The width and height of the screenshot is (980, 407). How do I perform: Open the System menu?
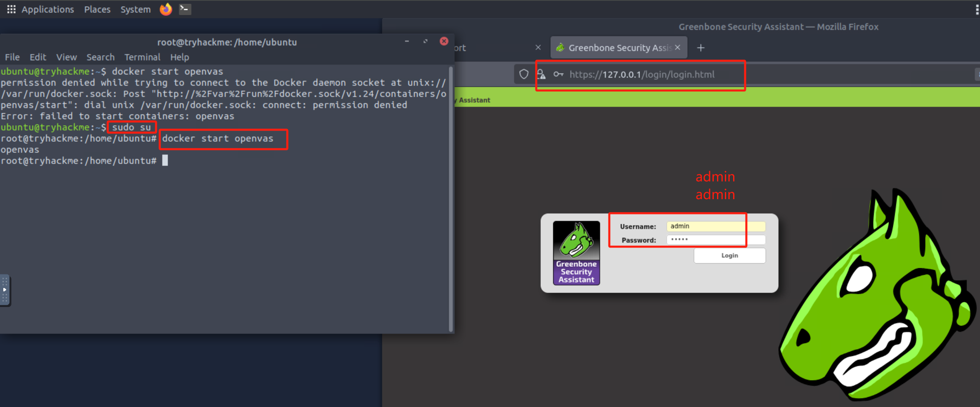135,9
